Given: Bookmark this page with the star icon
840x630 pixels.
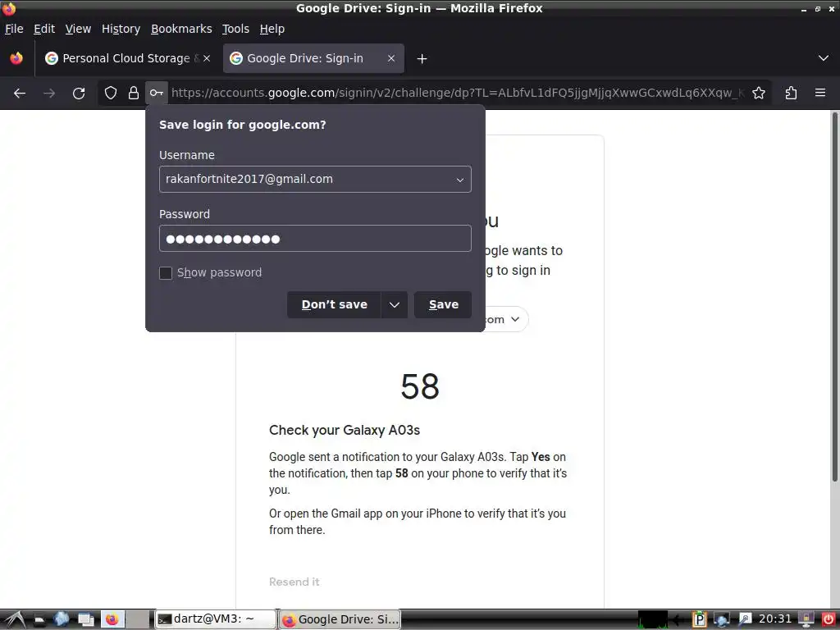Looking at the screenshot, I should [759, 94].
